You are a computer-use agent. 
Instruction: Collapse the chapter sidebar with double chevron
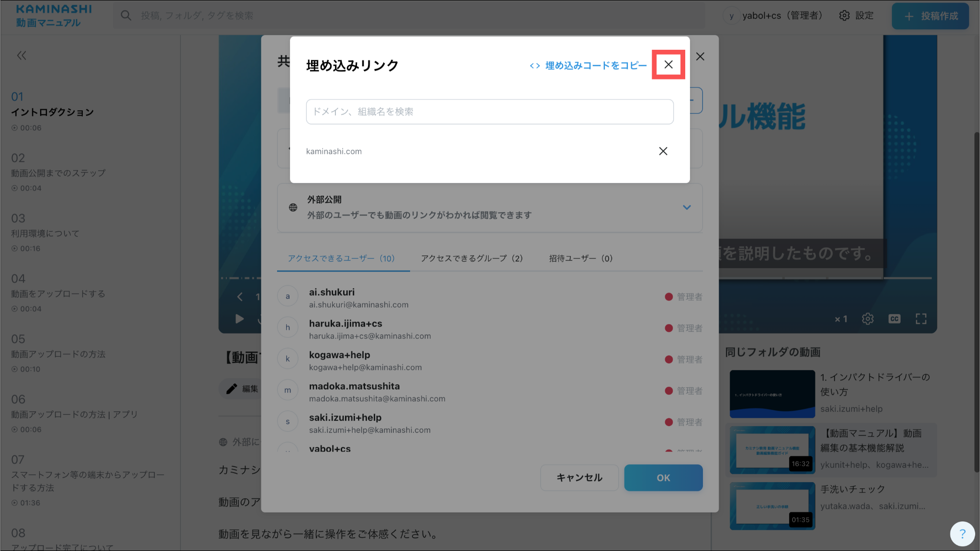pos(22,56)
